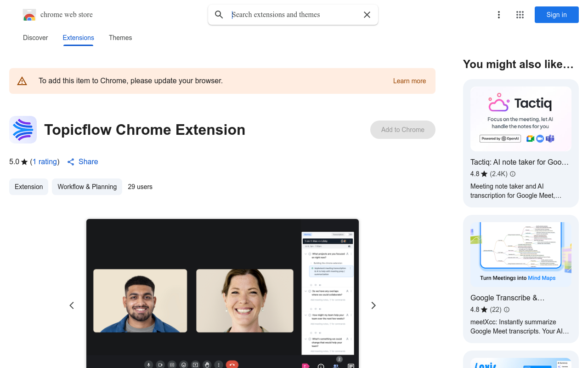588x368 pixels.
Task: Go to previous screenshot with left arrow
Action: click(x=72, y=305)
